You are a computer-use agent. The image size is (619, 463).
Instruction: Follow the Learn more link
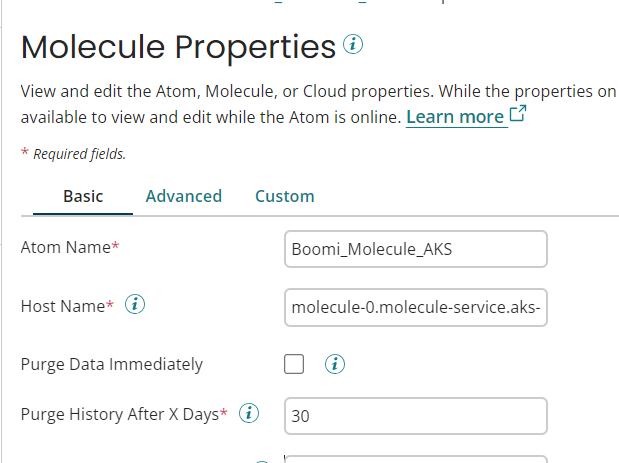point(455,117)
